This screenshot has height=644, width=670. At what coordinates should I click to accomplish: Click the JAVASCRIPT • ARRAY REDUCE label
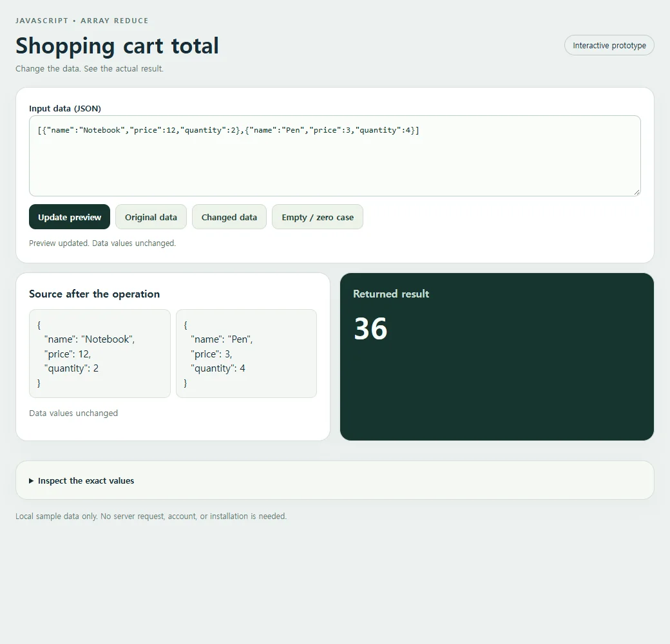pyautogui.click(x=82, y=21)
